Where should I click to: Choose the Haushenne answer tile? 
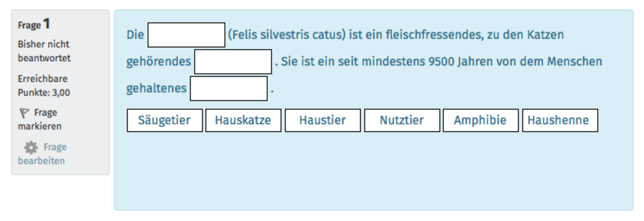pyautogui.click(x=560, y=120)
